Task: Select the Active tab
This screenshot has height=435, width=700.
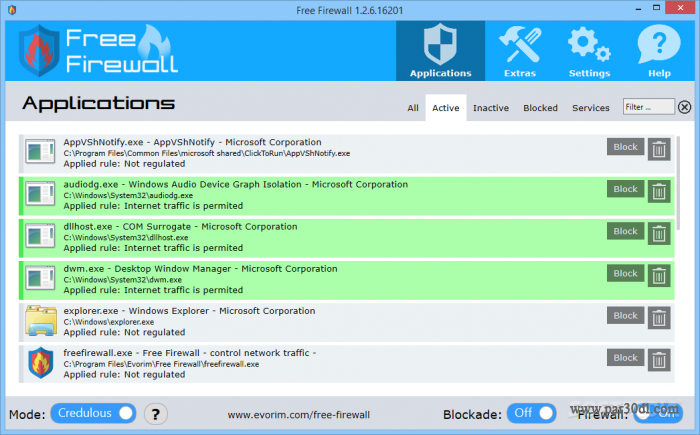Action: (446, 108)
